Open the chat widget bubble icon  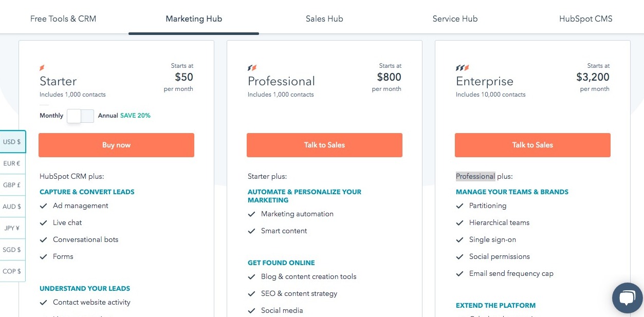628,297
